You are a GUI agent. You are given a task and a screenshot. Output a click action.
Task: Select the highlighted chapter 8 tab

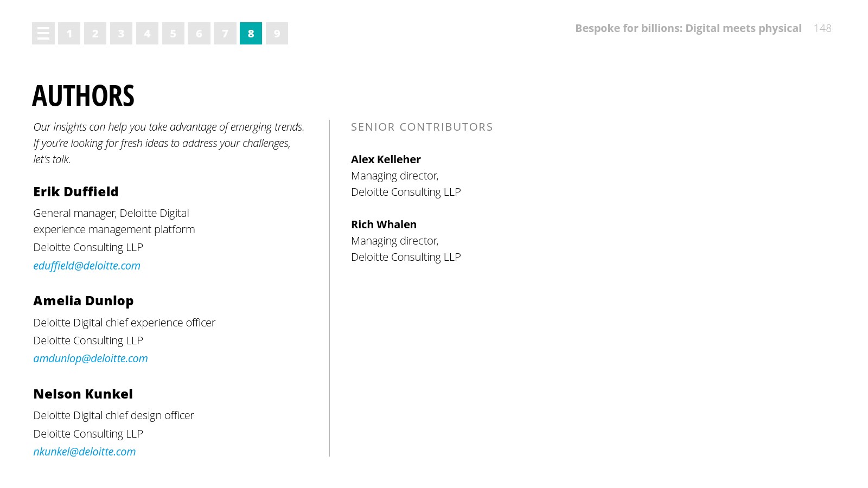251,34
